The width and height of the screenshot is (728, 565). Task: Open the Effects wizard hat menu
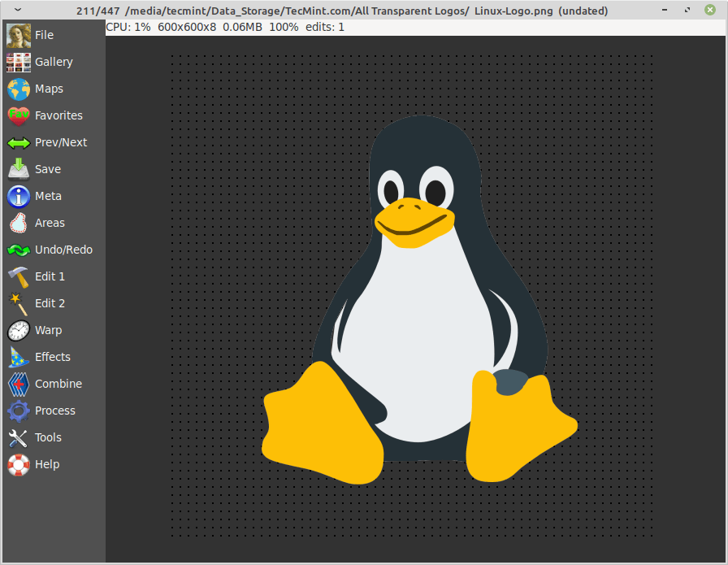point(19,357)
